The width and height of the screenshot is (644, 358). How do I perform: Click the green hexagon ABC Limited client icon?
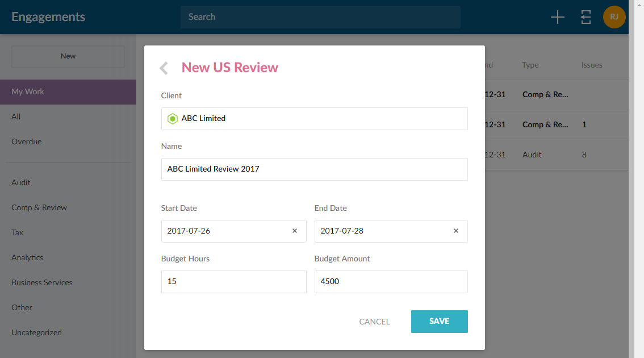pos(173,119)
